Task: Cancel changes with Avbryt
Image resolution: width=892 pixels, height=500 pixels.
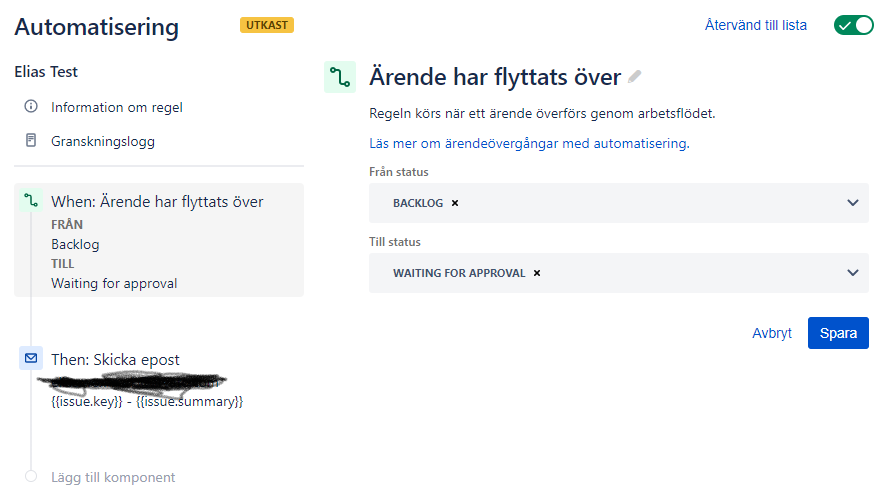Action: (x=772, y=333)
